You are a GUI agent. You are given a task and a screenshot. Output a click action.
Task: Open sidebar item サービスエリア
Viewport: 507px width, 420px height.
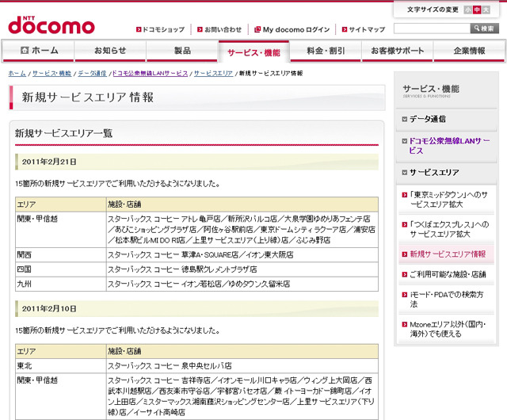click(x=446, y=173)
